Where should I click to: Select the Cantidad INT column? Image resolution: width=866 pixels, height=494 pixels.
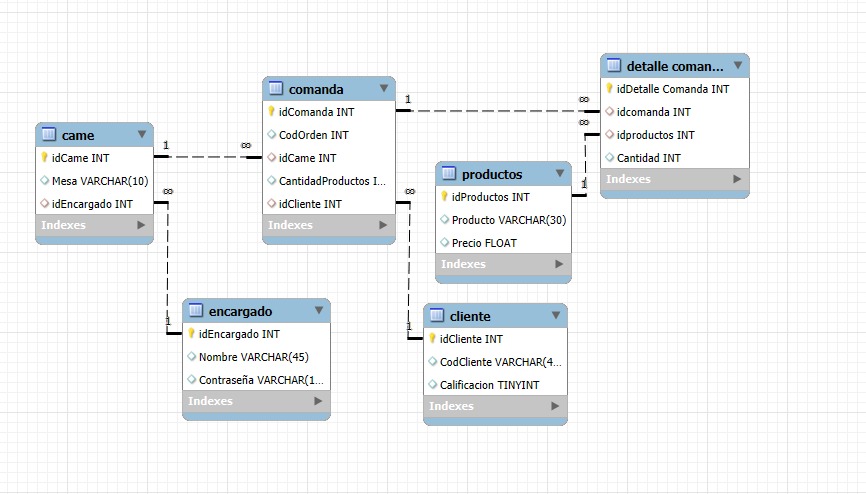pyautogui.click(x=648, y=158)
